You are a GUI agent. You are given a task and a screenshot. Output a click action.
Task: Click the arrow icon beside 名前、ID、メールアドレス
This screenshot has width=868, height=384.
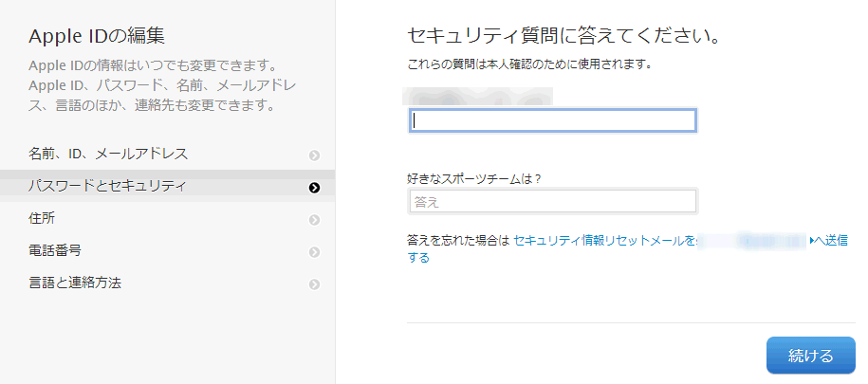tap(314, 155)
